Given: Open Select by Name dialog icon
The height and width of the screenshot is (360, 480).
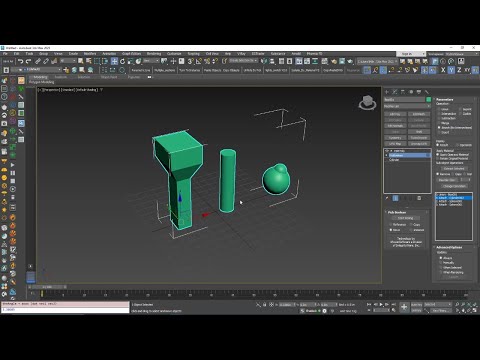Looking at the screenshot, I should 89,61.
